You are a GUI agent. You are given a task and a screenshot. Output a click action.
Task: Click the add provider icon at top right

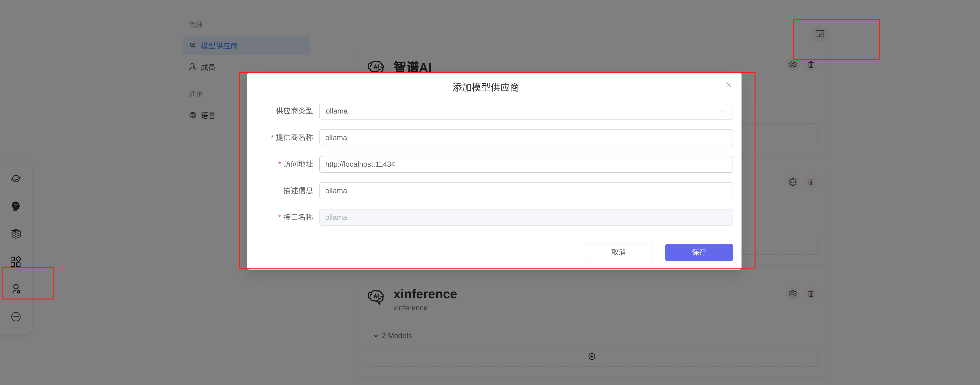(x=819, y=34)
